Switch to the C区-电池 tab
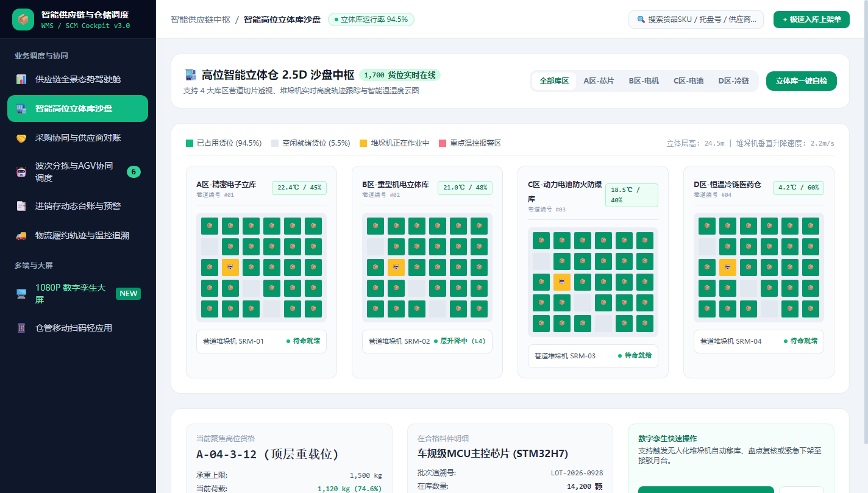 click(688, 81)
